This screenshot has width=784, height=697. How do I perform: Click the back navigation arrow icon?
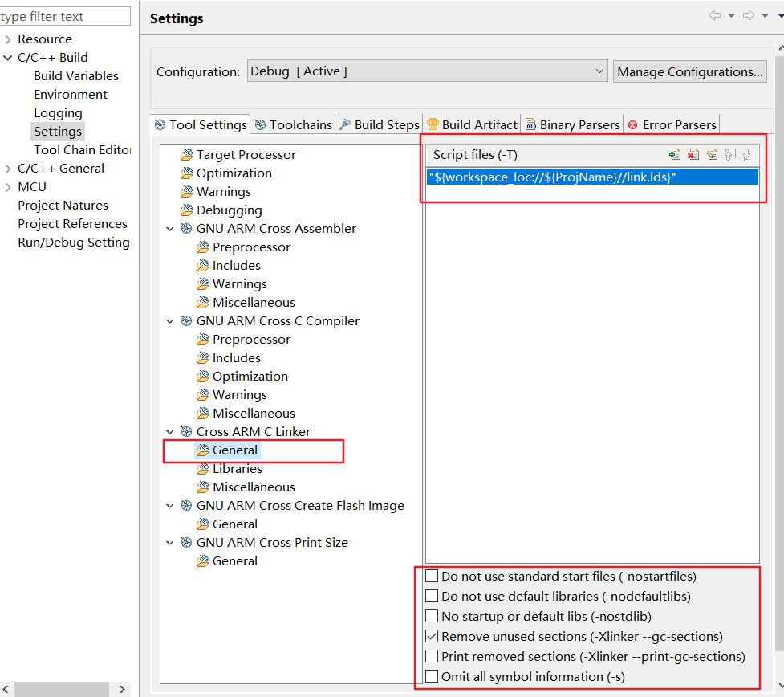[715, 15]
